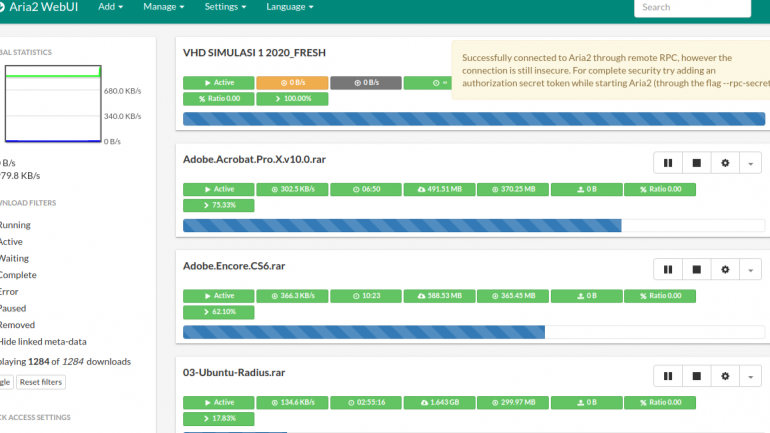Click gray 0 B/s upload speed badge
The height and width of the screenshot is (433, 770).
coord(366,82)
